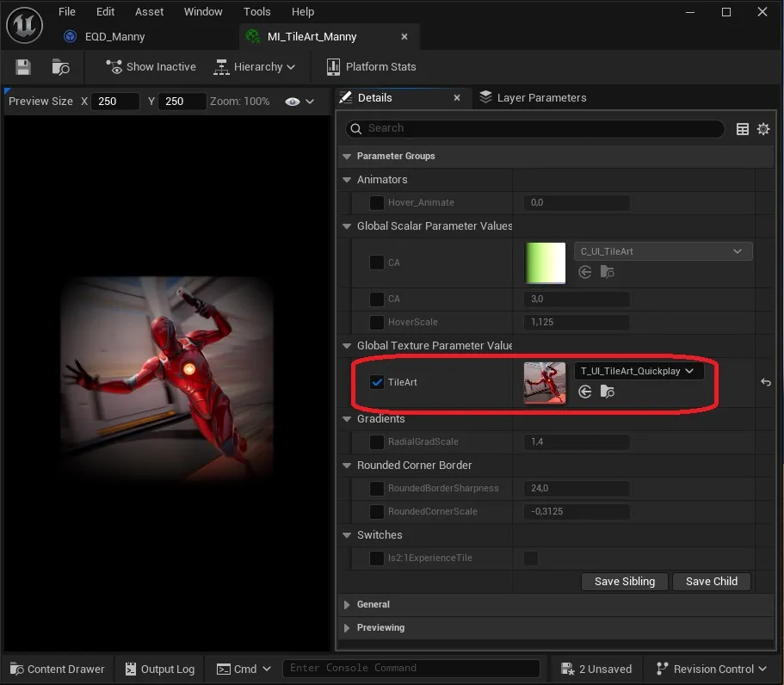Enable the RoundedCornerScale checkbox
Image resolution: width=784 pixels, height=685 pixels.
tap(376, 511)
